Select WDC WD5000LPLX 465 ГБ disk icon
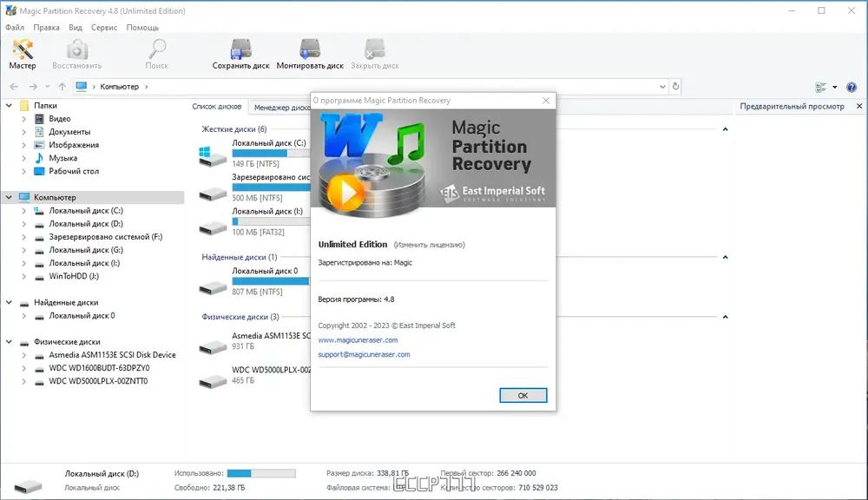The height and width of the screenshot is (500, 868). pos(213,381)
